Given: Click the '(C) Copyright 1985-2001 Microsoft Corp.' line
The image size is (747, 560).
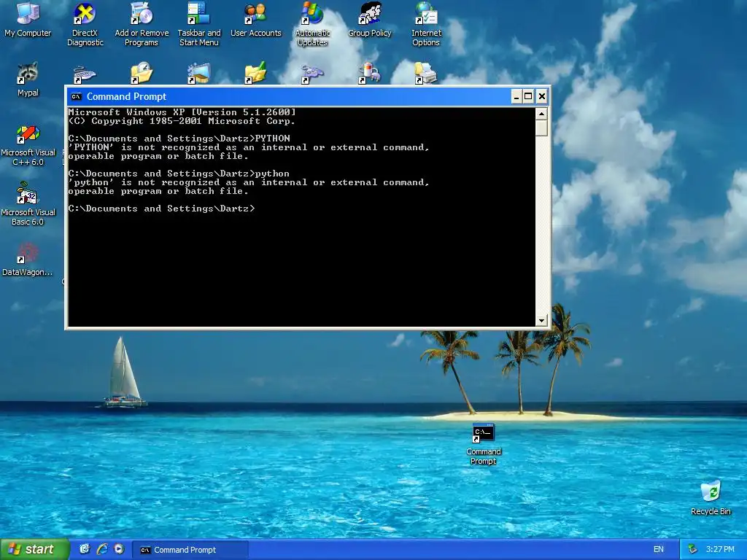Looking at the screenshot, I should (x=182, y=121).
